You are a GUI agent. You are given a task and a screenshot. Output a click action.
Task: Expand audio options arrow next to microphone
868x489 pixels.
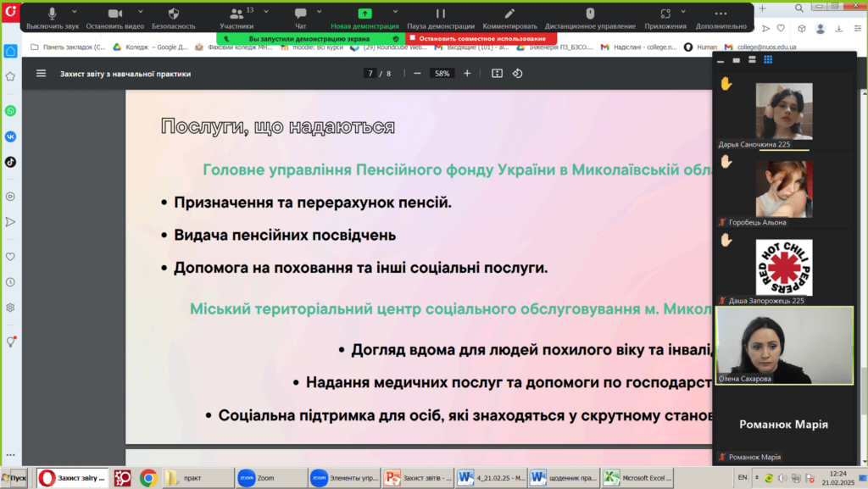75,12
